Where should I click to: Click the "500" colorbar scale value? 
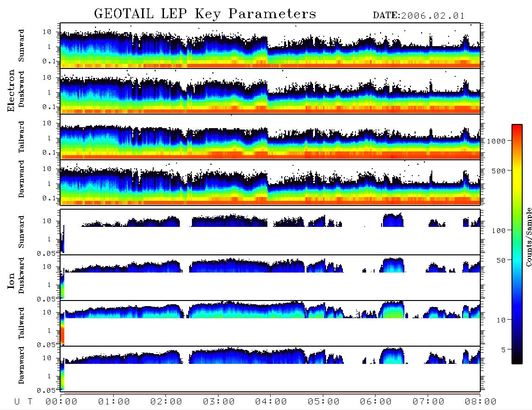(498, 171)
